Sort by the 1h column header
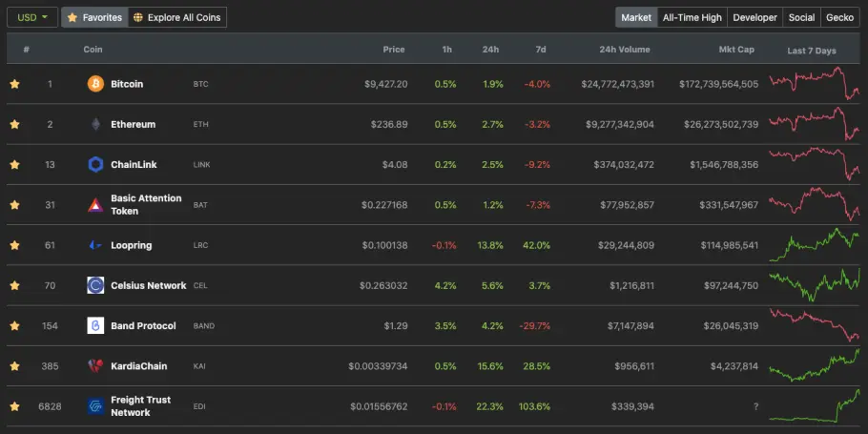The height and width of the screenshot is (434, 868). (446, 50)
